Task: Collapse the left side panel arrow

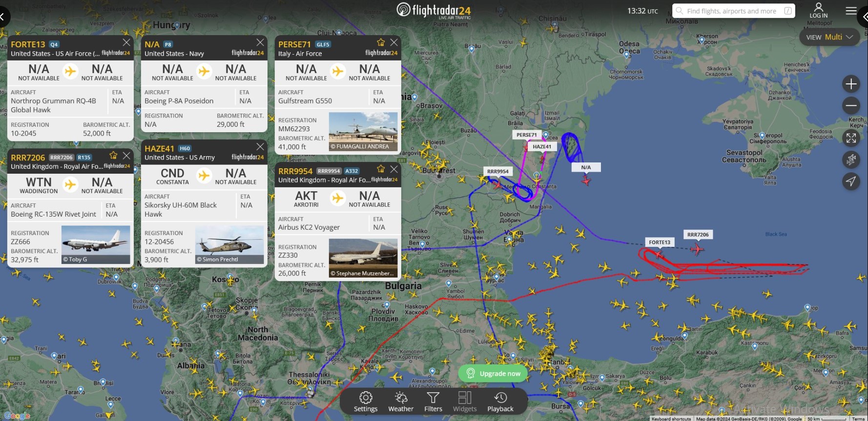Action: (3, 17)
